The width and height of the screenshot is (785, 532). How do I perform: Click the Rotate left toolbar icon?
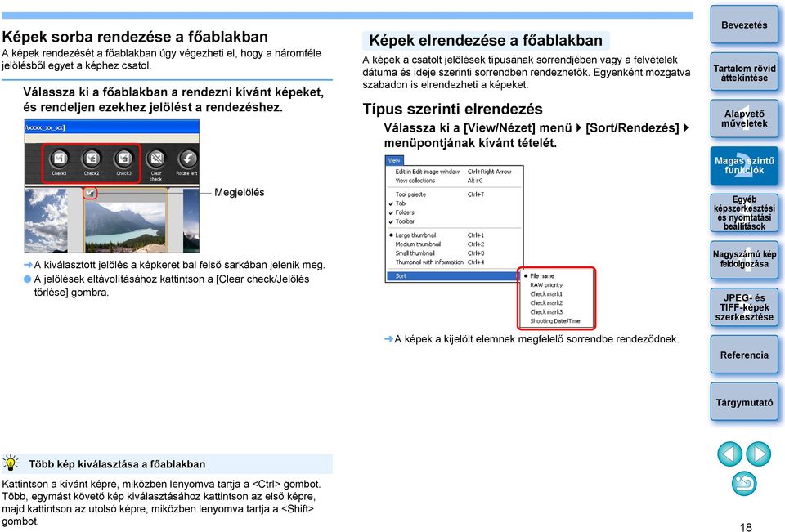pyautogui.click(x=187, y=159)
